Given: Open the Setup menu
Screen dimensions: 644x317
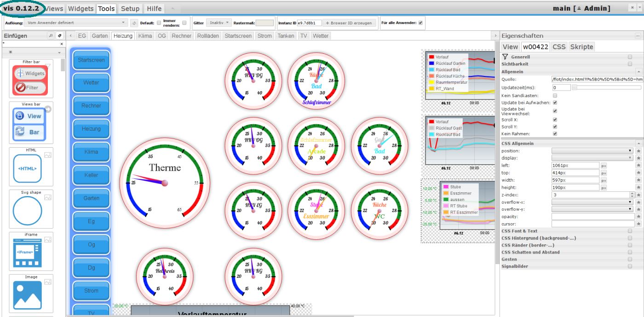Looking at the screenshot, I should point(130,9).
